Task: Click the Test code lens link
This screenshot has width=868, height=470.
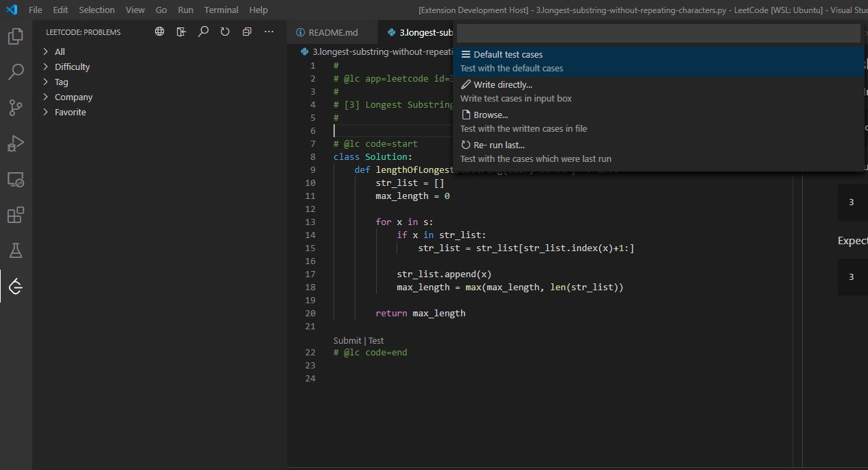Action: coord(376,340)
